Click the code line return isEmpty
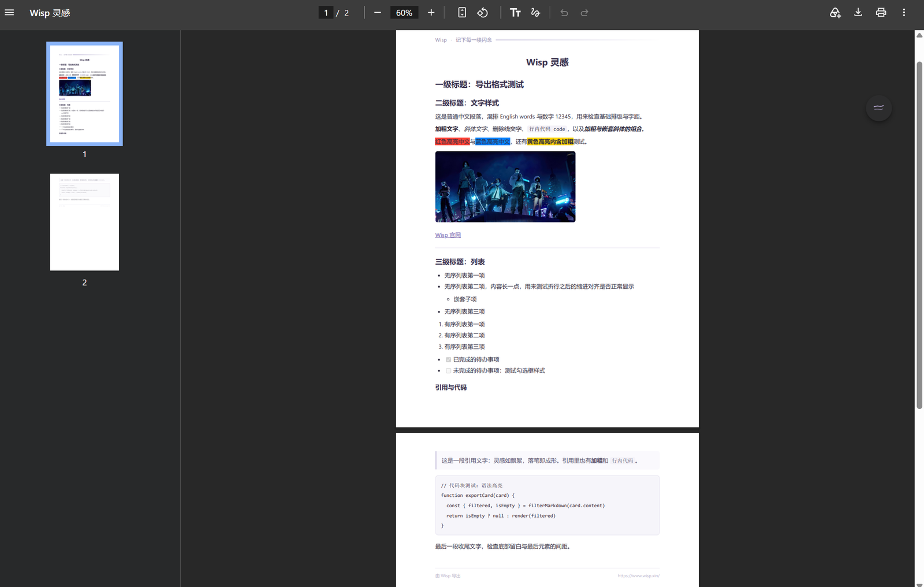The image size is (924, 587). tap(501, 516)
